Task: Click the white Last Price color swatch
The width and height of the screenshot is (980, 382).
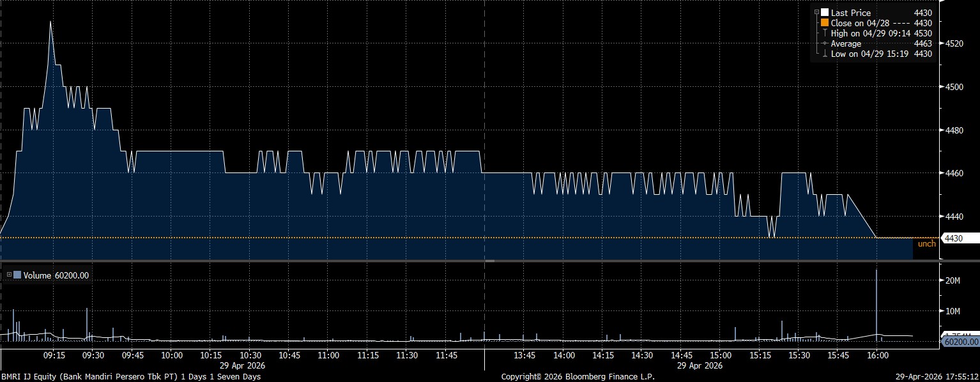Action: (825, 13)
